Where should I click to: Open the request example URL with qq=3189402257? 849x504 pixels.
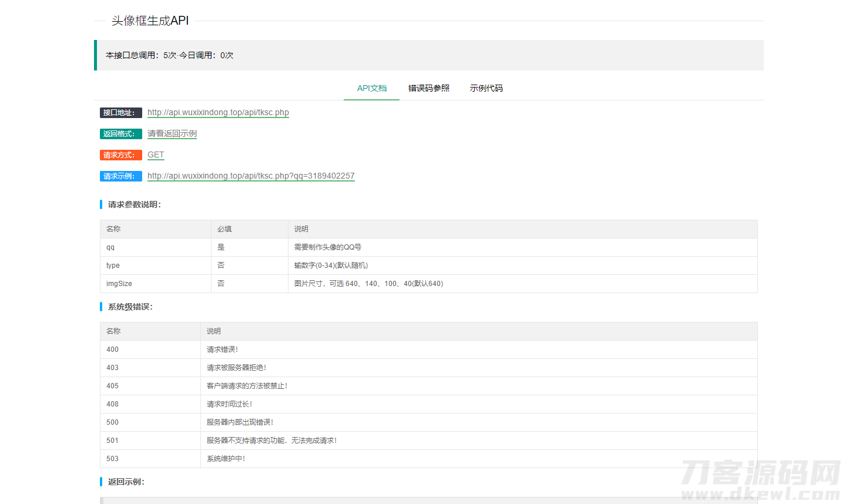(x=251, y=176)
